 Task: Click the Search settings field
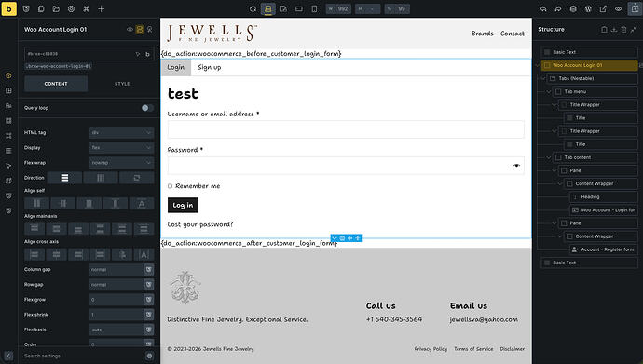(x=82, y=356)
